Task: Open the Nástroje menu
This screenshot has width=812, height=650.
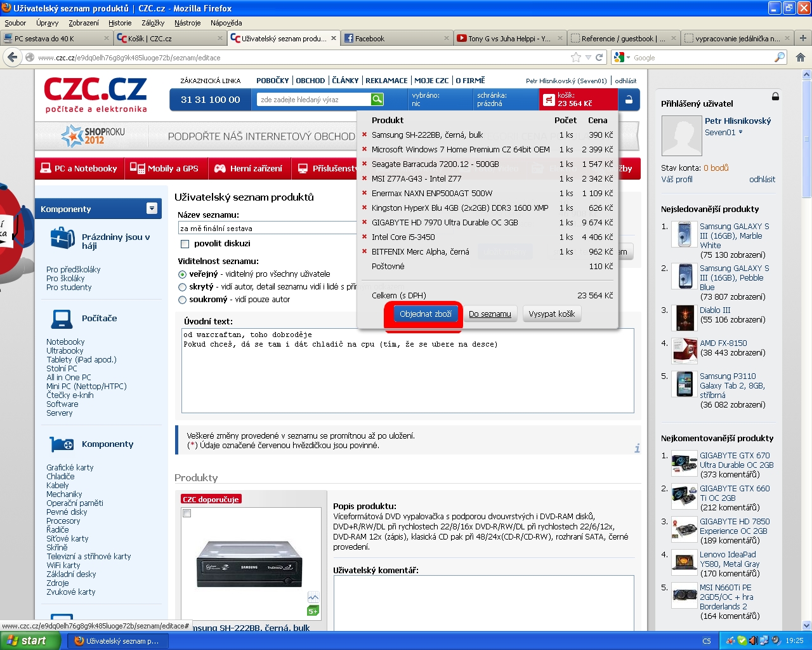Action: (x=187, y=23)
